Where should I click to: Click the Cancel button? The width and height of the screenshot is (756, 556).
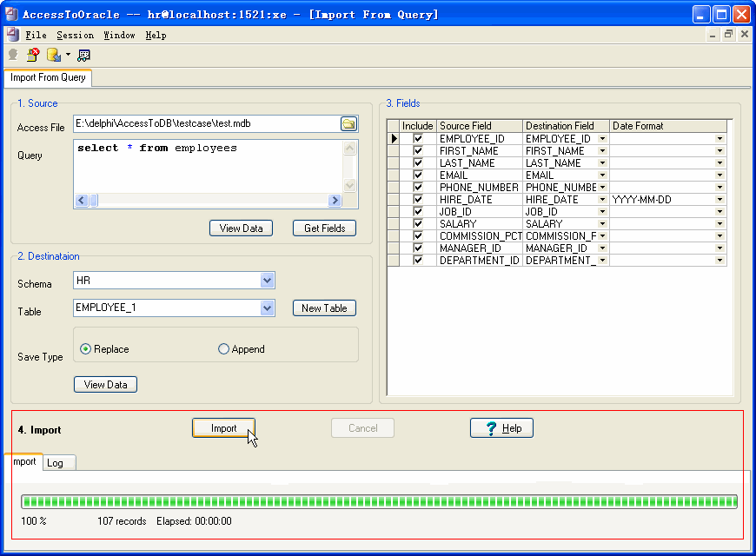362,428
